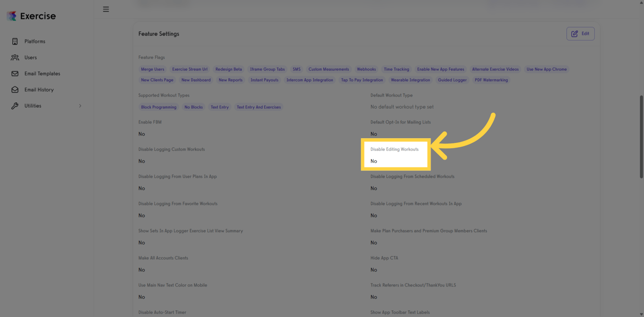Click the Email History envelope icon
Screen dimensions: 644x317
click(15, 89)
